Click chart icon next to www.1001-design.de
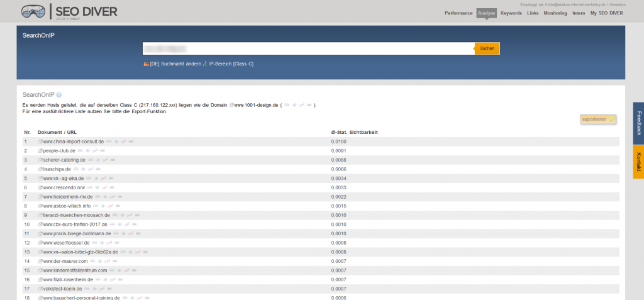 302,105
